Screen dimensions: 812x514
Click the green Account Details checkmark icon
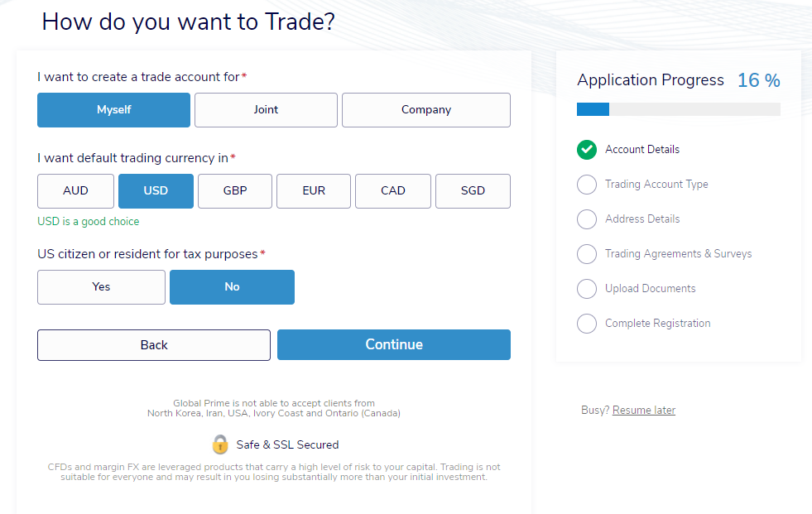[x=587, y=150]
